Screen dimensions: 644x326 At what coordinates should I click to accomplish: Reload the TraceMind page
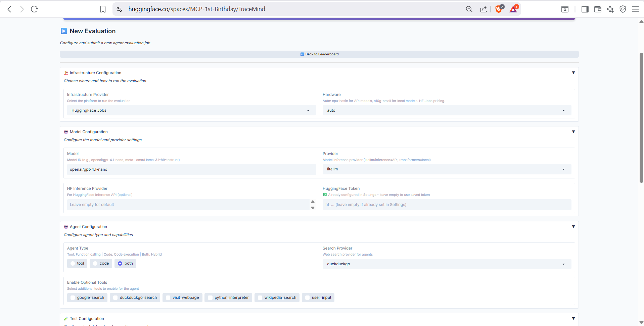point(34,9)
